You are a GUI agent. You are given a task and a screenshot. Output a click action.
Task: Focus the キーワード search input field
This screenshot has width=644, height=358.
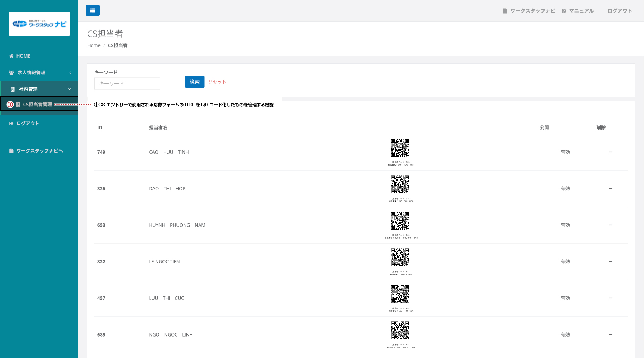coord(127,83)
